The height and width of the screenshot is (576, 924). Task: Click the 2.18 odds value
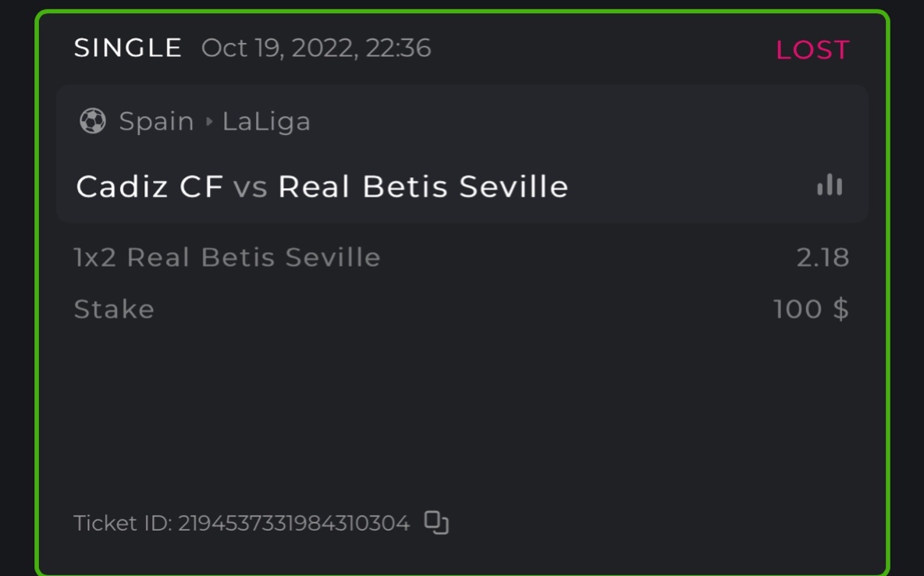tap(823, 258)
